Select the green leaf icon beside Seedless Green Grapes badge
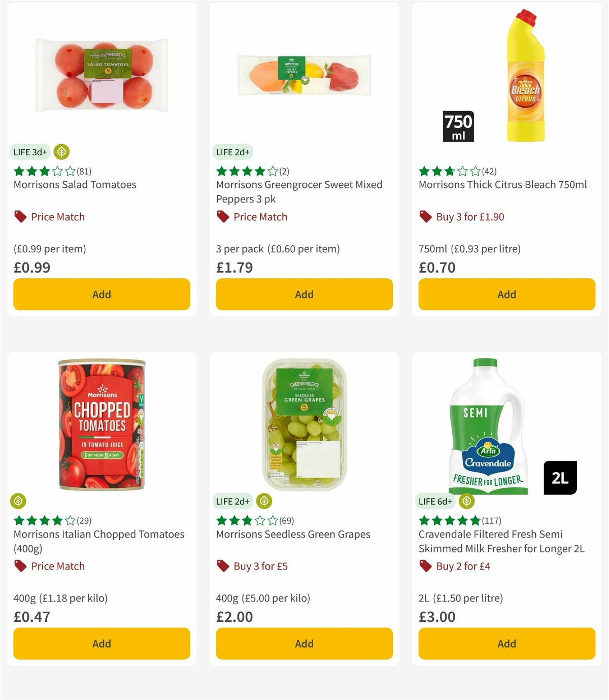Image resolution: width=609 pixels, height=700 pixels. (265, 501)
